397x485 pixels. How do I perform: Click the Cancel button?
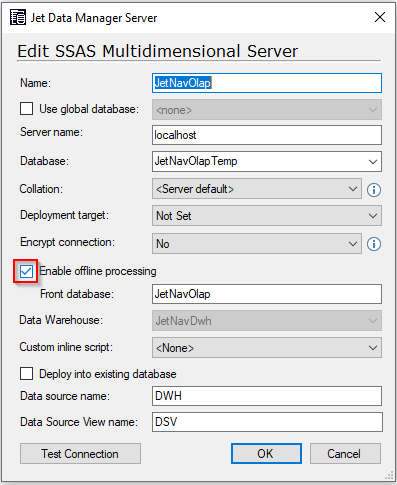(x=345, y=454)
